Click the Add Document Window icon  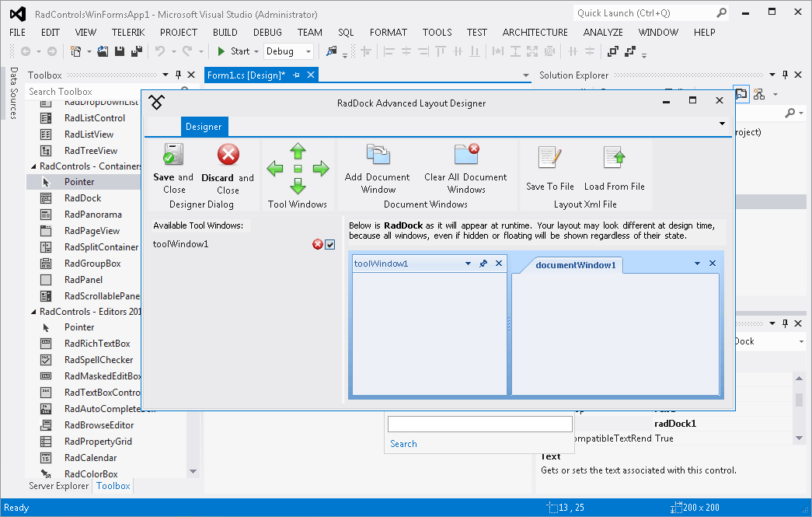(x=378, y=155)
